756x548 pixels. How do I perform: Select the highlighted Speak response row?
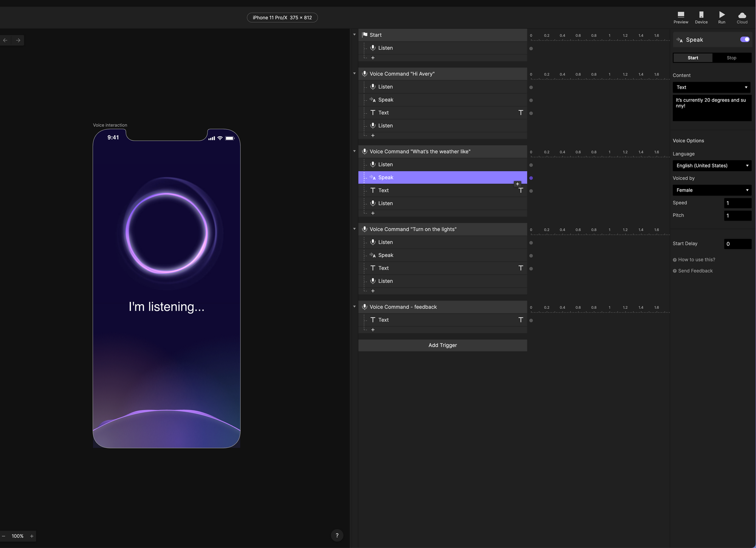coord(443,177)
